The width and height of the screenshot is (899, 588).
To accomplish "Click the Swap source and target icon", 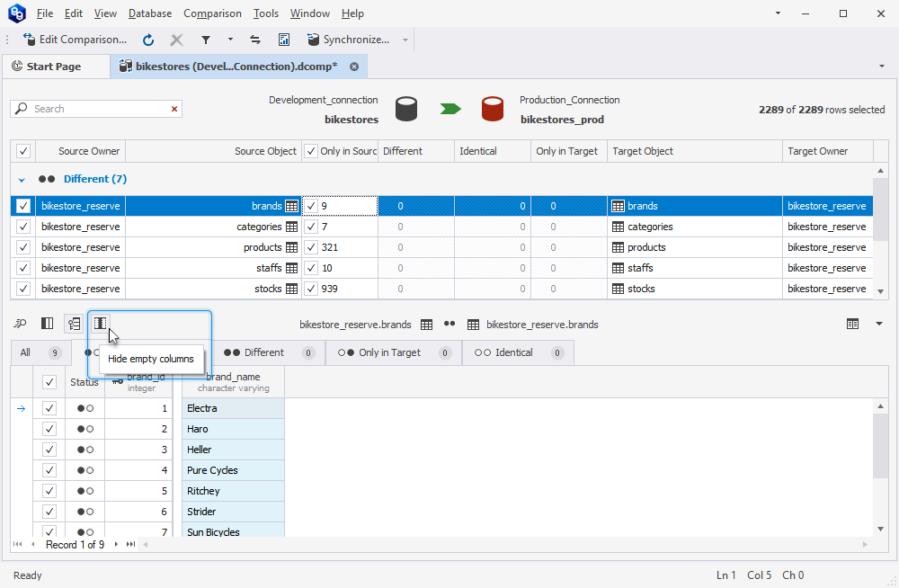I will coord(255,40).
